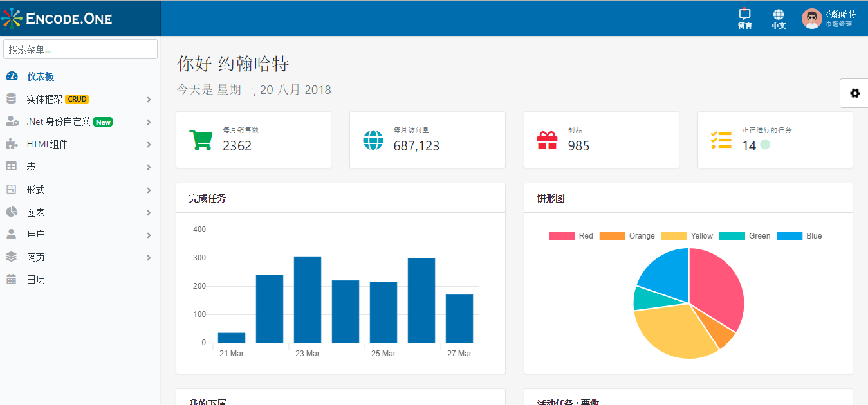Toggle the Green legend swatch
Image resolution: width=868 pixels, height=405 pixels.
[x=732, y=236]
